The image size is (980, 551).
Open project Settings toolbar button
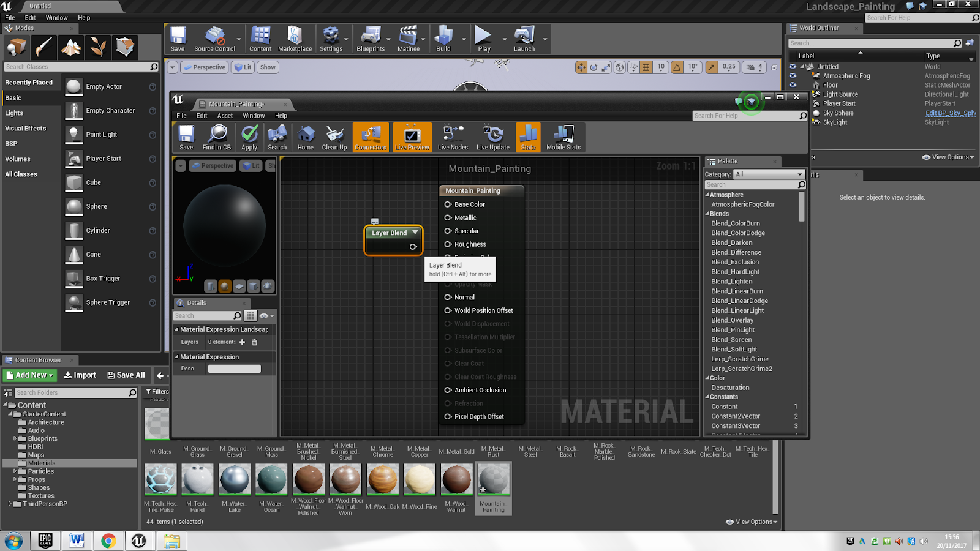tap(331, 39)
